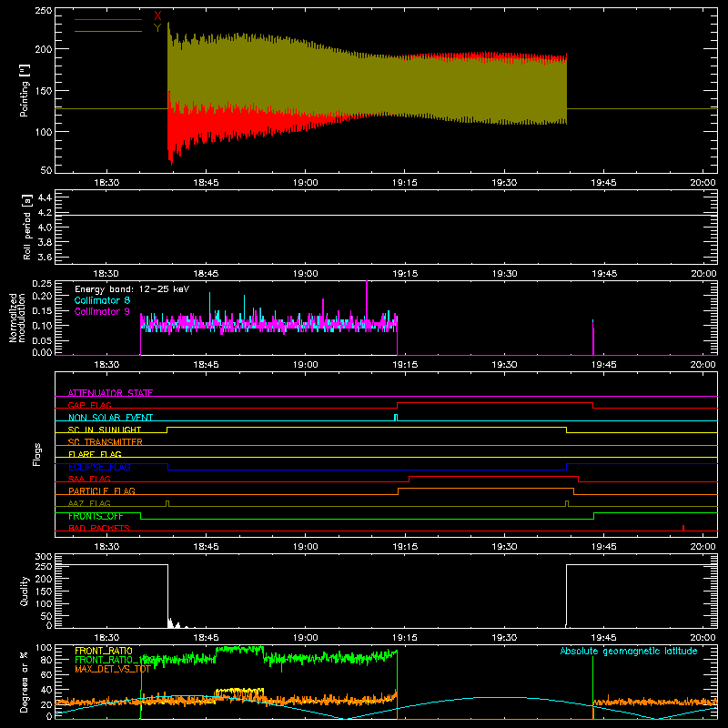Click the SC_TRANSMITTER flag label
Screen dimensions: 728x728
click(106, 442)
